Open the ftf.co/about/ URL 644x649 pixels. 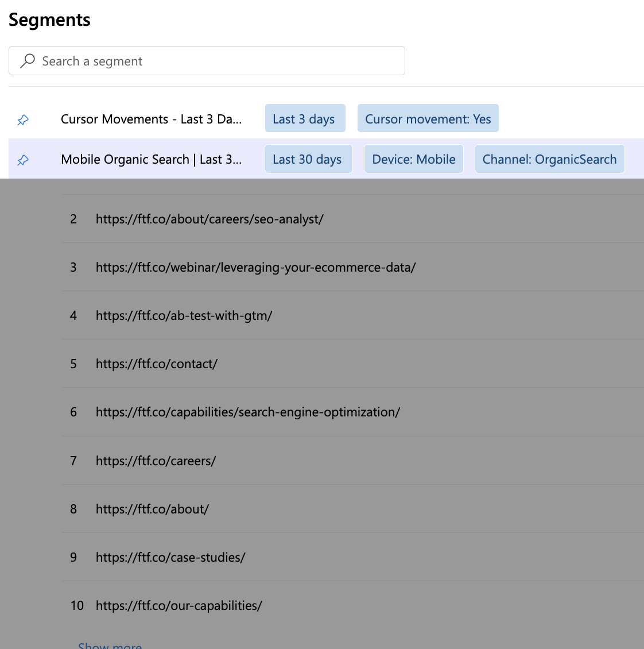[153, 509]
